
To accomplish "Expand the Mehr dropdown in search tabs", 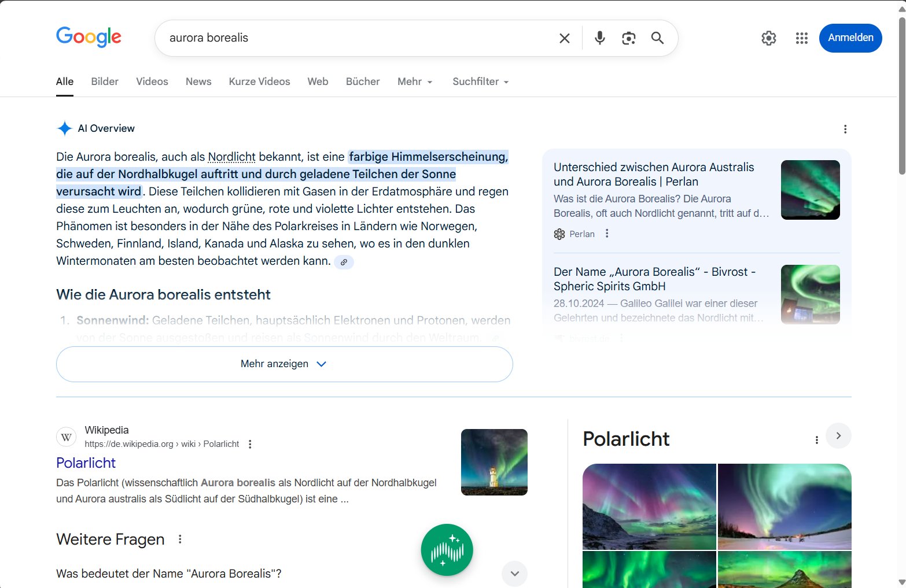I will (x=415, y=82).
